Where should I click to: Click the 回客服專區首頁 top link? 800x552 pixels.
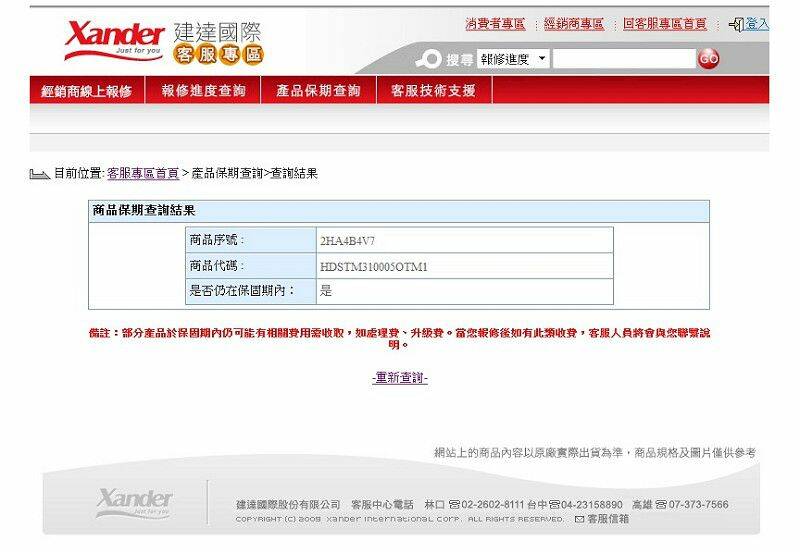click(664, 24)
